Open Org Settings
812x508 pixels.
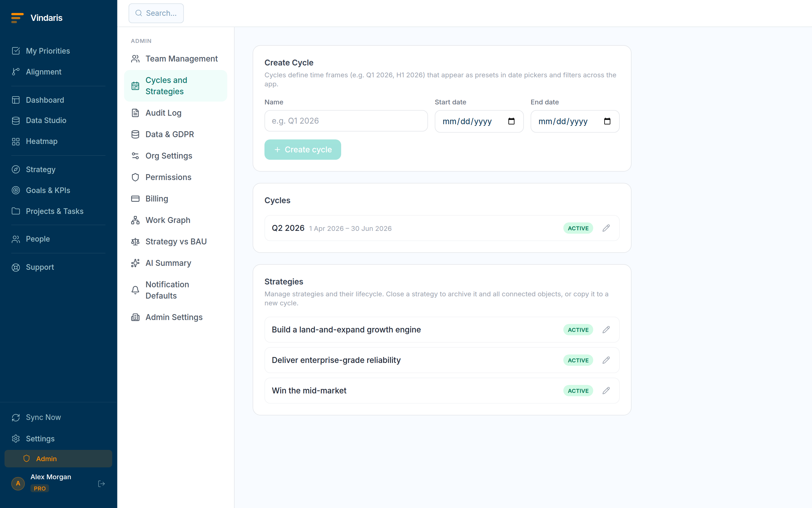coord(175,156)
